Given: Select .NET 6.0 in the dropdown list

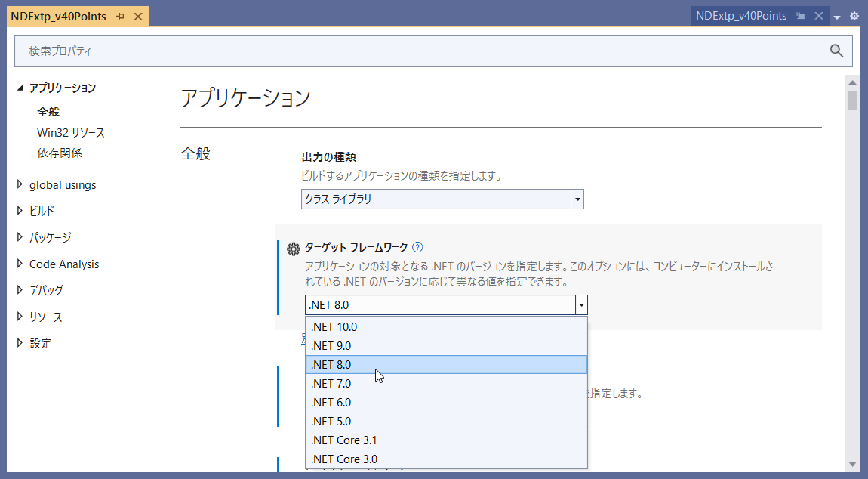Looking at the screenshot, I should tap(331, 403).
